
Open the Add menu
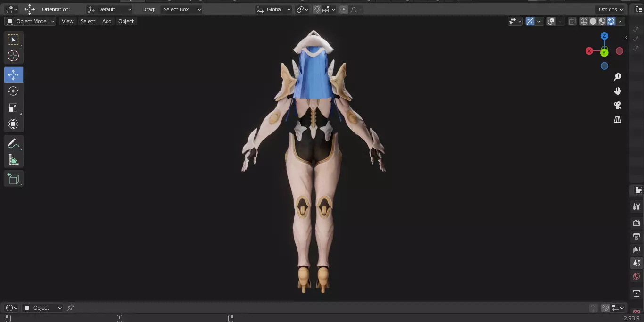click(x=107, y=21)
